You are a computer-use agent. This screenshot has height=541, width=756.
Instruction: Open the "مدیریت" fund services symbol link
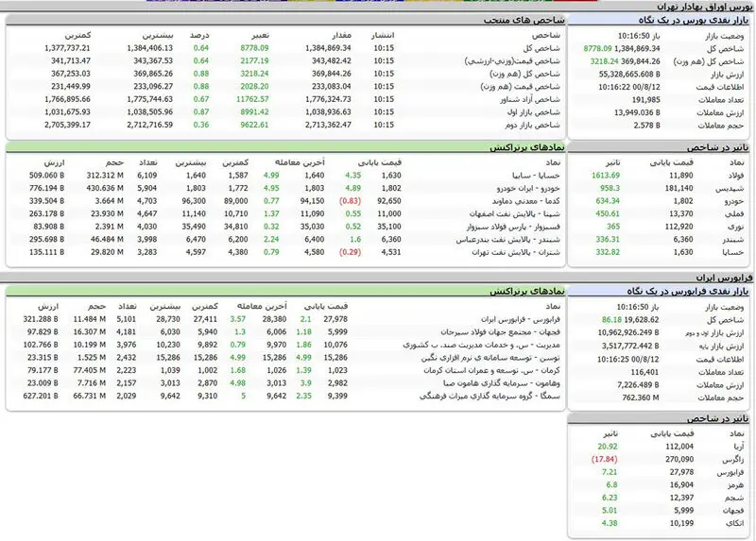point(482,345)
